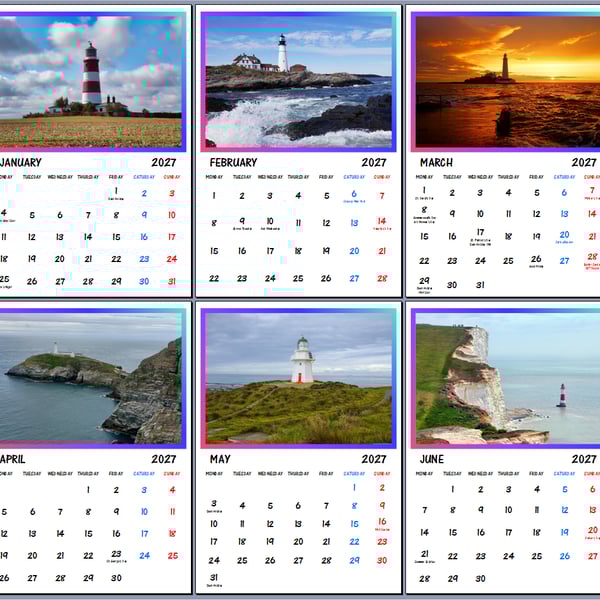The image size is (600, 600).
Task: Select the MARCH month heading
Action: click(436, 163)
